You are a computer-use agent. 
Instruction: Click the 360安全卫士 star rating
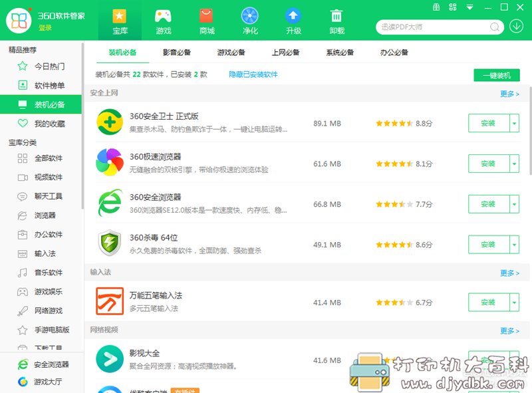394,123
